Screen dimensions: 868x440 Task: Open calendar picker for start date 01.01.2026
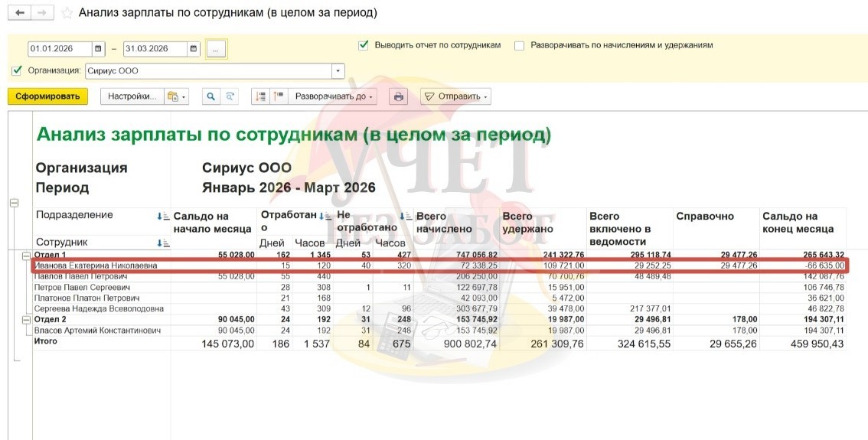(98, 49)
